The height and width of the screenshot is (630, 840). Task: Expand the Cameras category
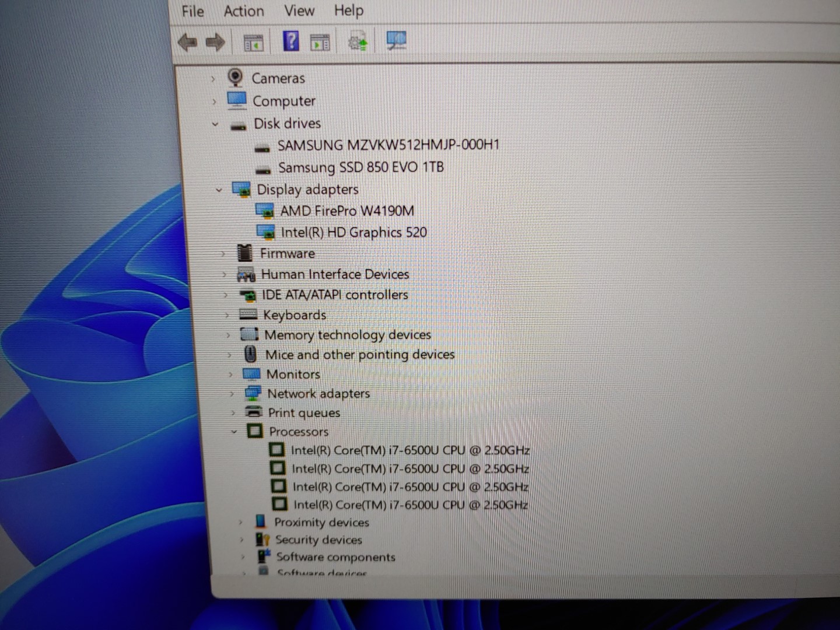pyautogui.click(x=213, y=78)
